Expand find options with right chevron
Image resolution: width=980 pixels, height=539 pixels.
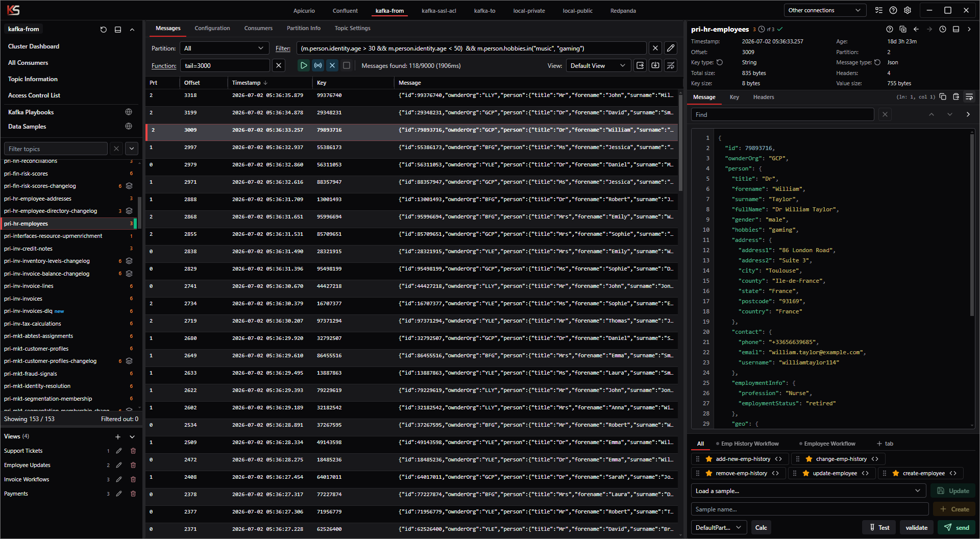968,114
